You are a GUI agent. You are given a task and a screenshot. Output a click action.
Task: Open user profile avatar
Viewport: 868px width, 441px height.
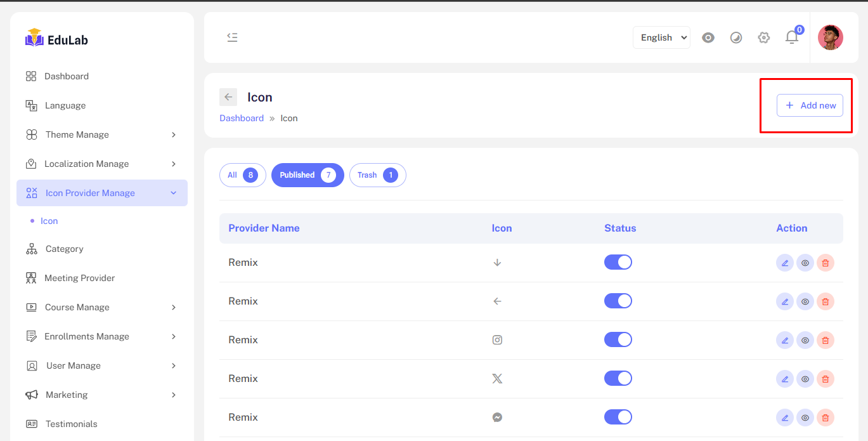pos(830,37)
